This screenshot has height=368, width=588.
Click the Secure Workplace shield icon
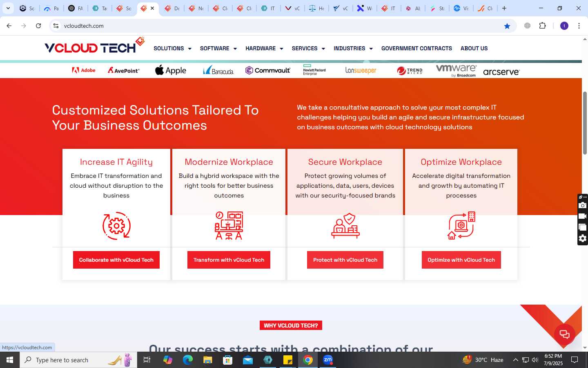(x=345, y=225)
